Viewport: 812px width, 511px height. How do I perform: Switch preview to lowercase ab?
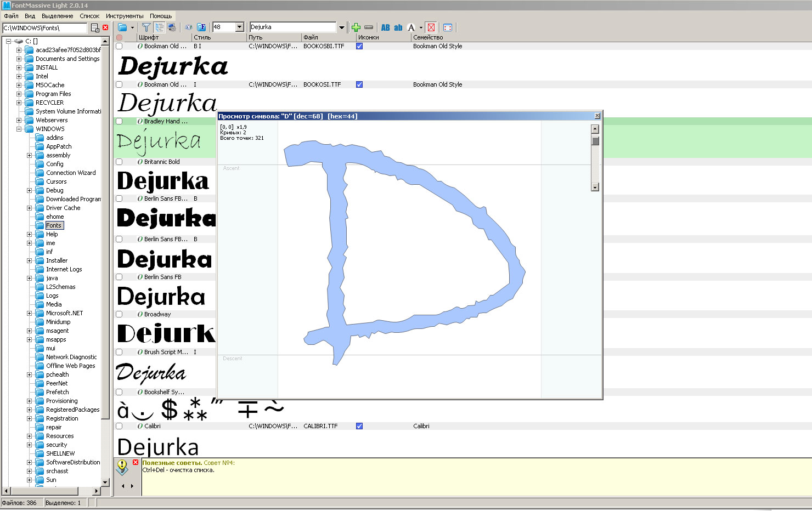(x=398, y=27)
